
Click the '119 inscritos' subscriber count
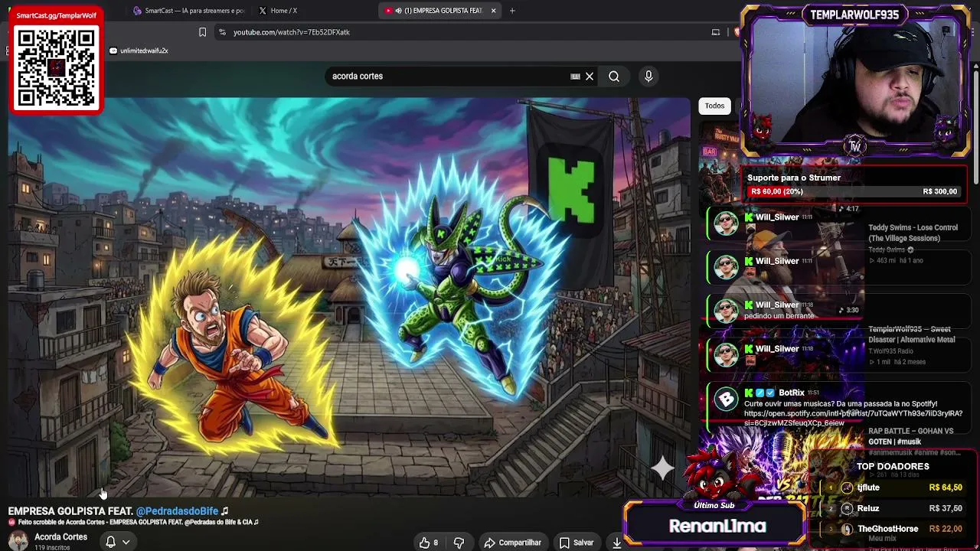pos(52,547)
